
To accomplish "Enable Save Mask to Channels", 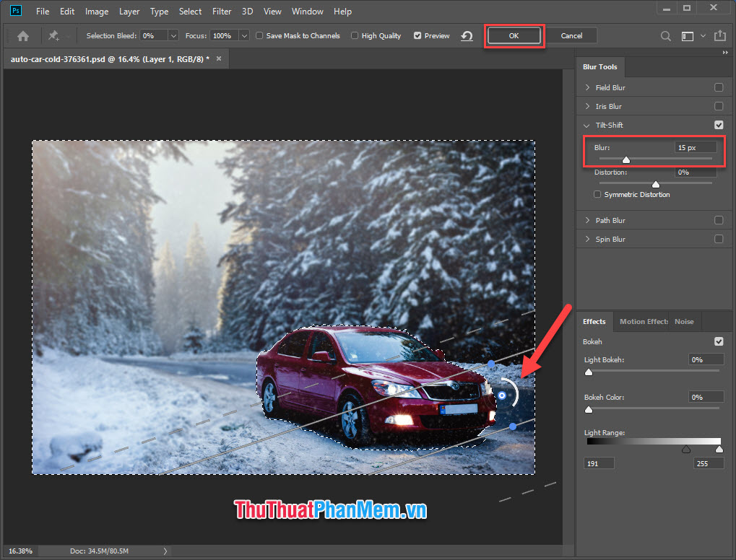I will tap(259, 35).
